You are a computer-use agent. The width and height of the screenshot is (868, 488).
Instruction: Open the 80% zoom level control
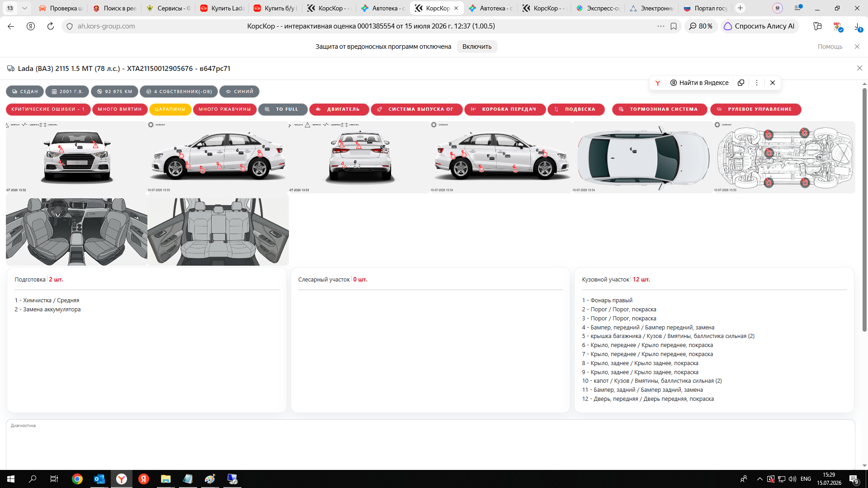(x=701, y=26)
